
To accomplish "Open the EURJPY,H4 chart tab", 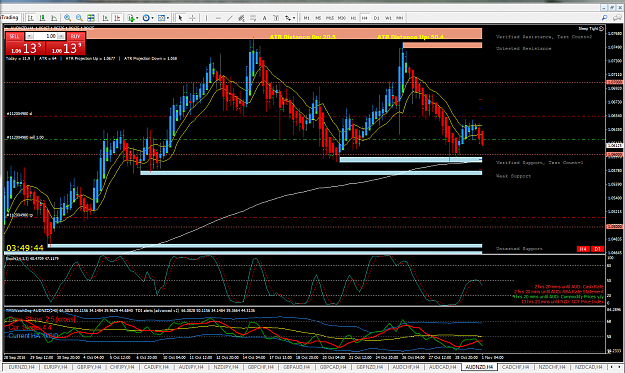I will (x=56, y=367).
